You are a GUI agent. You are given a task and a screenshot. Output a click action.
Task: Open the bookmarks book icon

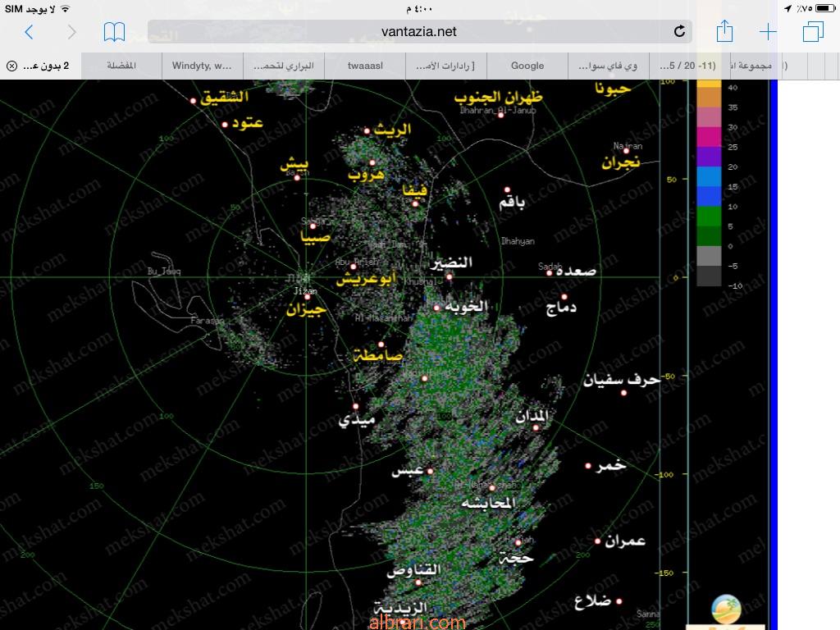click(x=114, y=32)
